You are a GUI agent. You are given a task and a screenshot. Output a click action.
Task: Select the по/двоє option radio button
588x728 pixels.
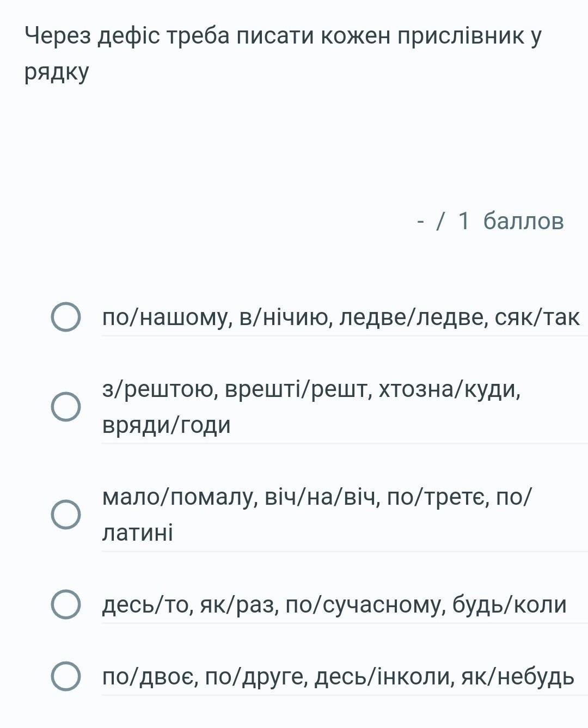pos(66,676)
